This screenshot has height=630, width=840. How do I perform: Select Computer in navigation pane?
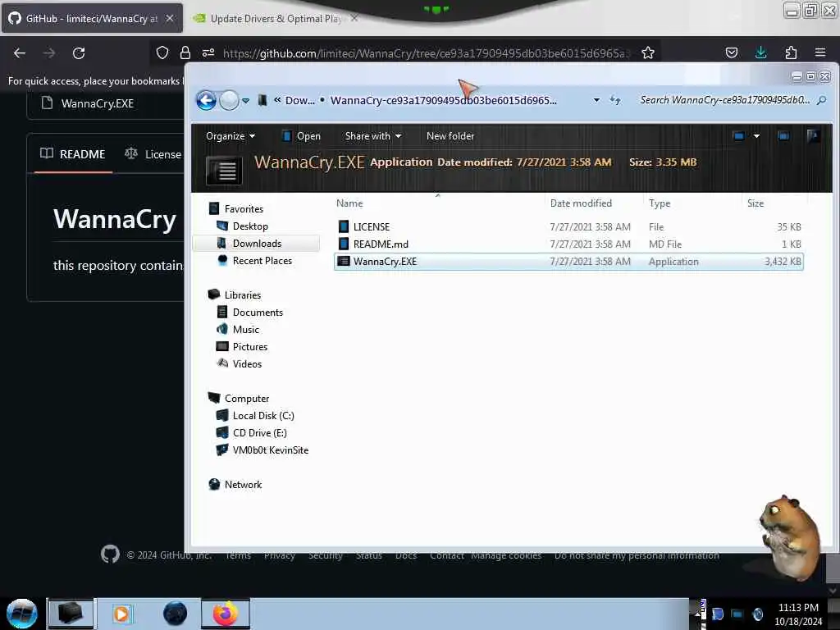click(247, 399)
